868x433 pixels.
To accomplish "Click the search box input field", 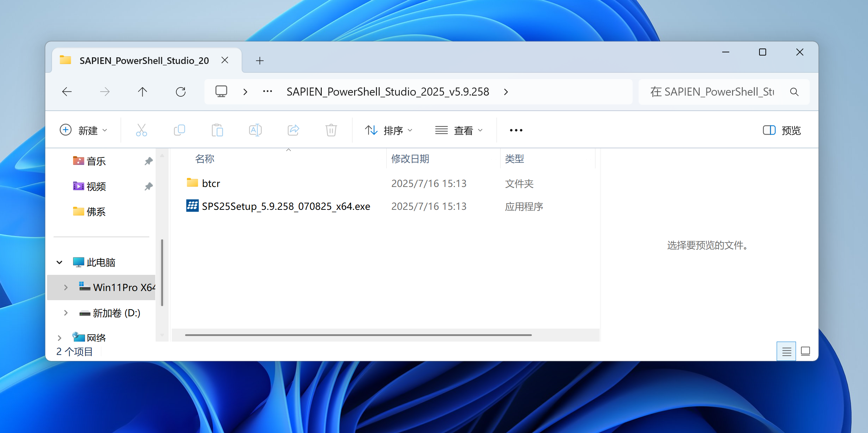I will [x=713, y=92].
